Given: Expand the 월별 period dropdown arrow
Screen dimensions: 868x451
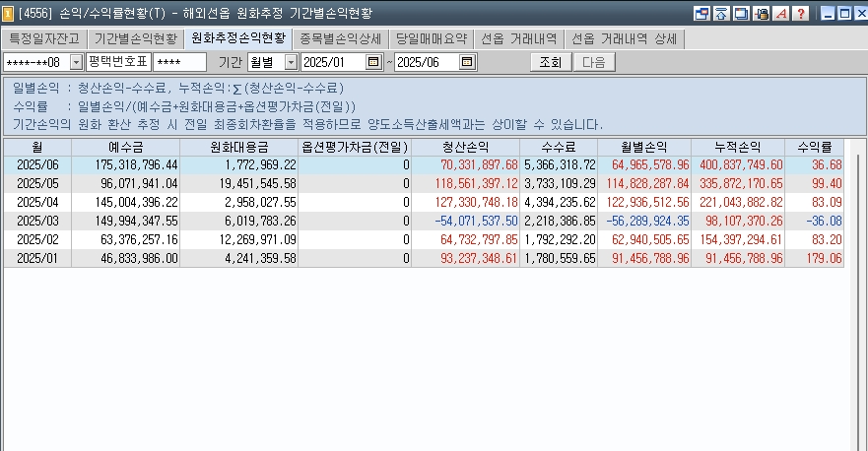Looking at the screenshot, I should [292, 62].
